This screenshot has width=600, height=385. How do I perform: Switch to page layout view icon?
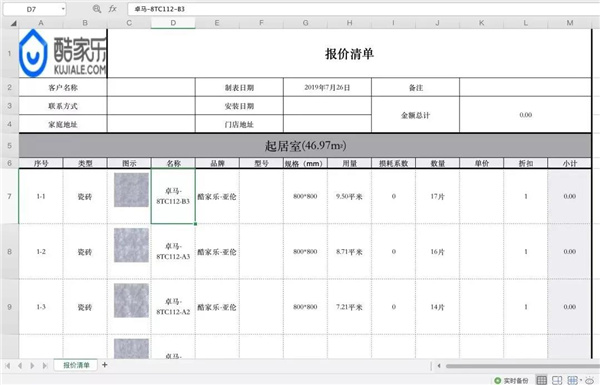(x=557, y=380)
